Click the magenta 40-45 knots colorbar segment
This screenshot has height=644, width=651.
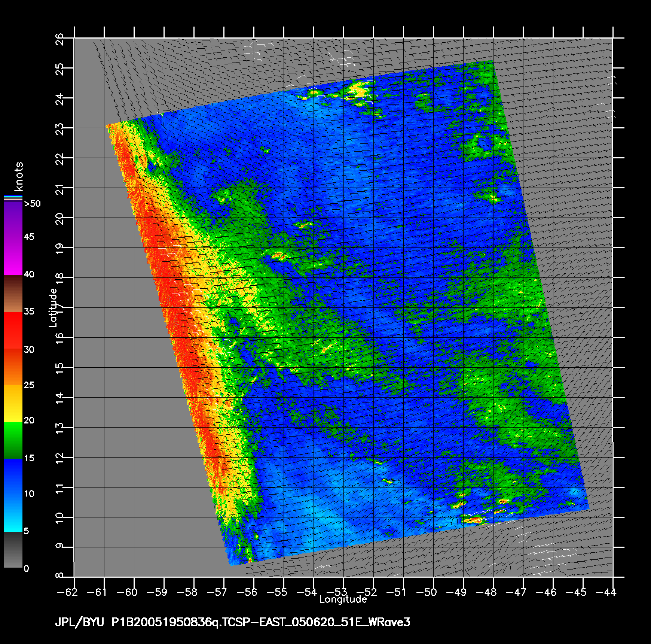pyautogui.click(x=13, y=256)
